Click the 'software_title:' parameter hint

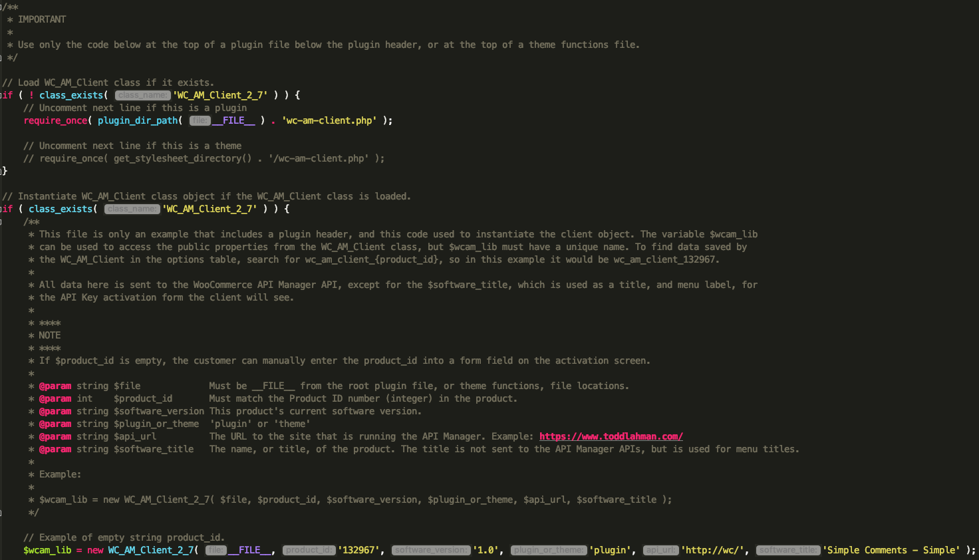tap(787, 550)
